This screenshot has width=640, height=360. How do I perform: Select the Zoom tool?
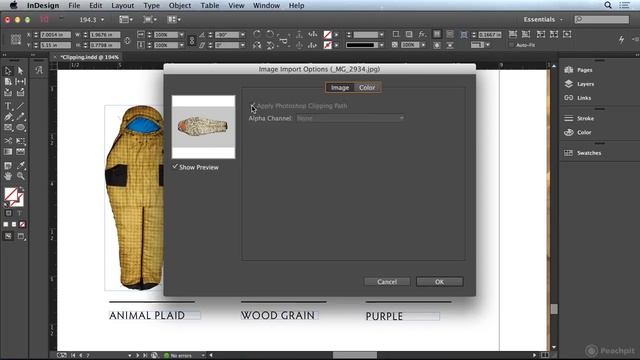coord(20,176)
